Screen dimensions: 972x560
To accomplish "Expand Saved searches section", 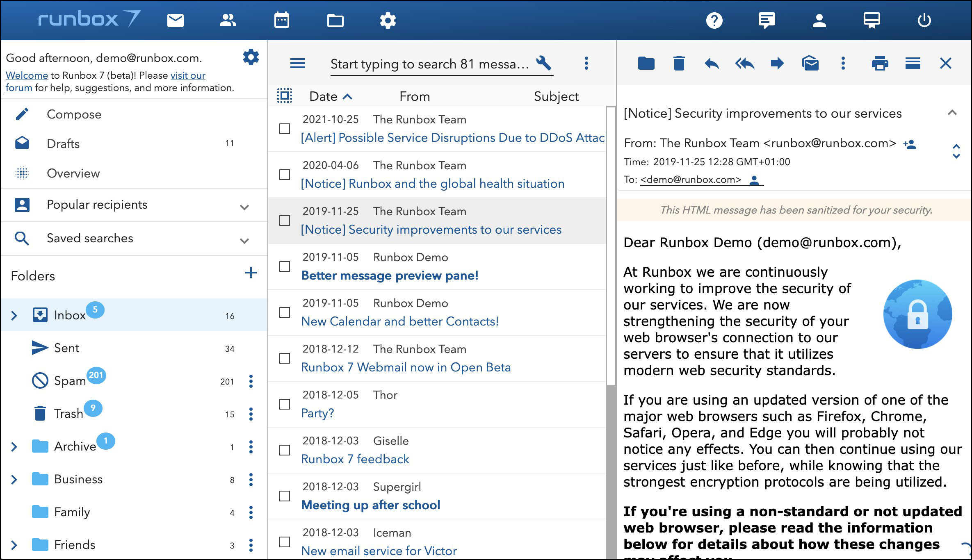I will (244, 240).
